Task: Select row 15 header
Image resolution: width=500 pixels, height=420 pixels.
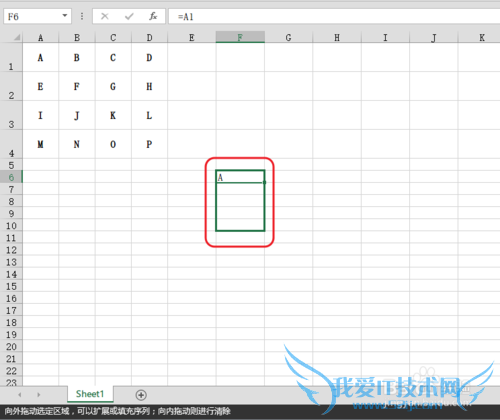Action: point(11,286)
